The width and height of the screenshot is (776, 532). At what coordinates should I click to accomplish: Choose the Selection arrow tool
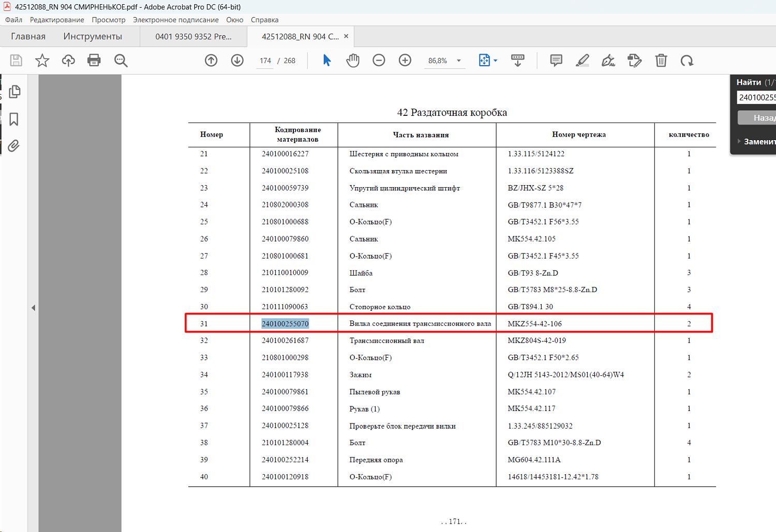coord(326,60)
